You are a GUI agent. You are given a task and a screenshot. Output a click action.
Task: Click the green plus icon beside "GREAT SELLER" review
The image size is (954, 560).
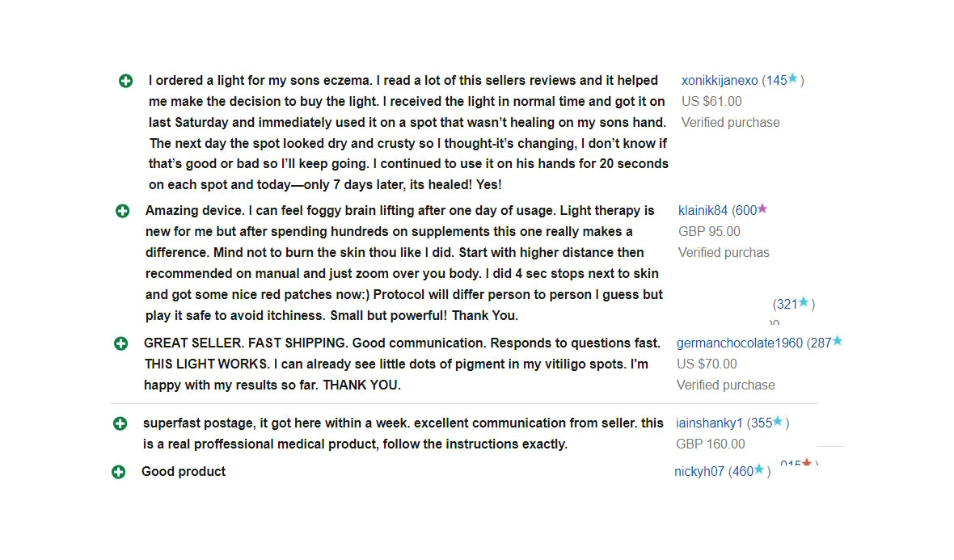(x=120, y=343)
